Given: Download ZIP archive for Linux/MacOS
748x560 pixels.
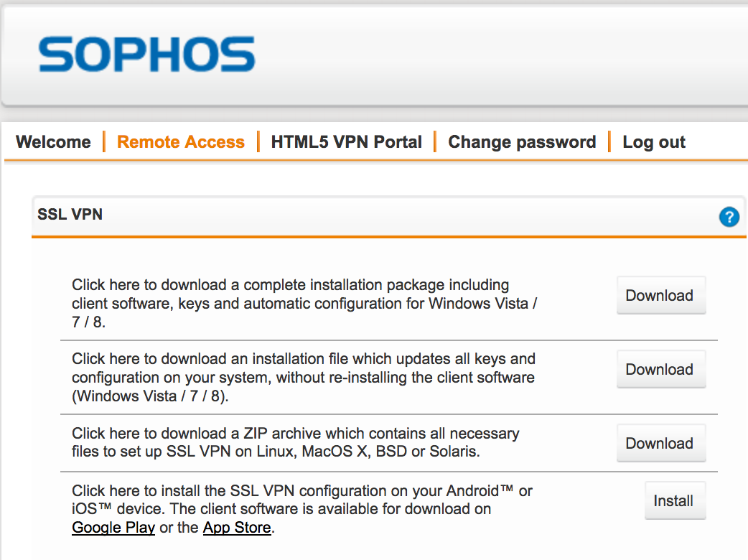Looking at the screenshot, I should click(x=661, y=443).
